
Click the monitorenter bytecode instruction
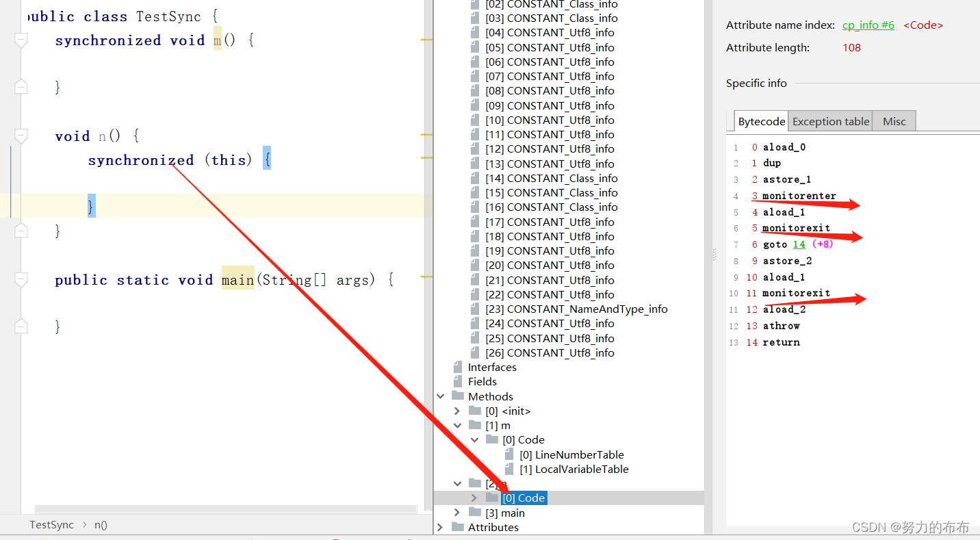[x=799, y=196]
